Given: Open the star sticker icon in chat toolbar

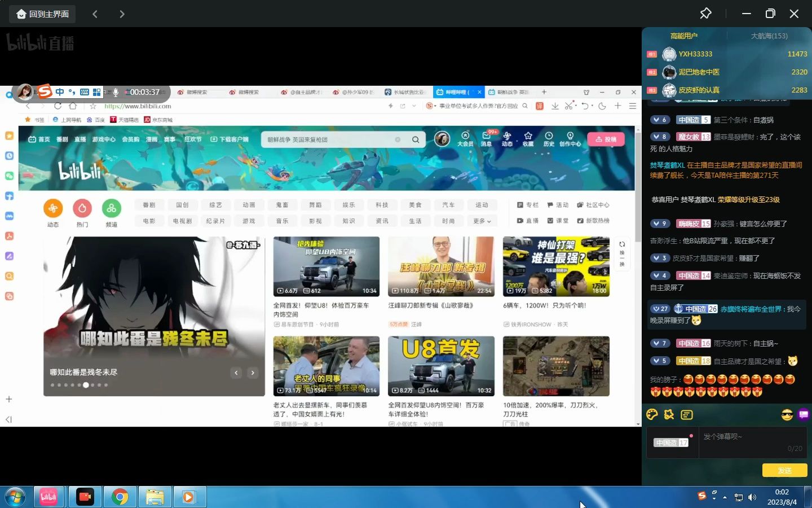Looking at the screenshot, I should (669, 414).
